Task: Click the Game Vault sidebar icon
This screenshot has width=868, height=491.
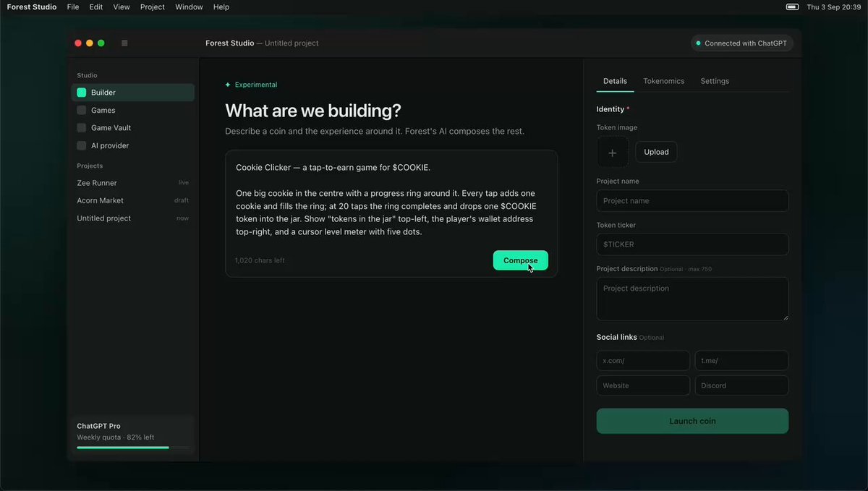Action: pos(82,128)
